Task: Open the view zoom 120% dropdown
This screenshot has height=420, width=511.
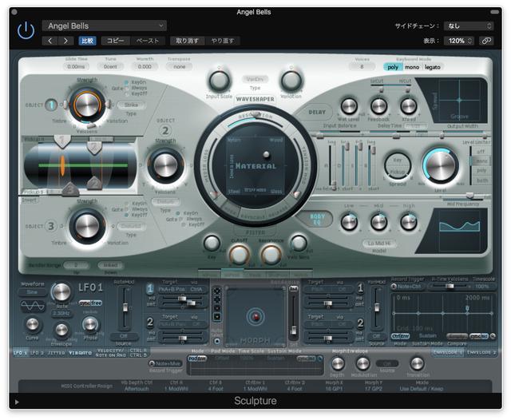Action: (459, 41)
